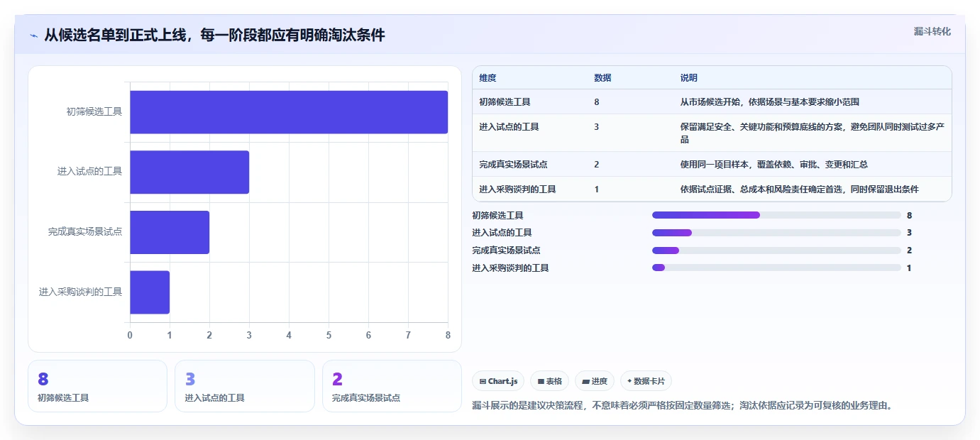Click the slide title 从候选名单到正式上线
This screenshot has width=980, height=440.
[214, 35]
